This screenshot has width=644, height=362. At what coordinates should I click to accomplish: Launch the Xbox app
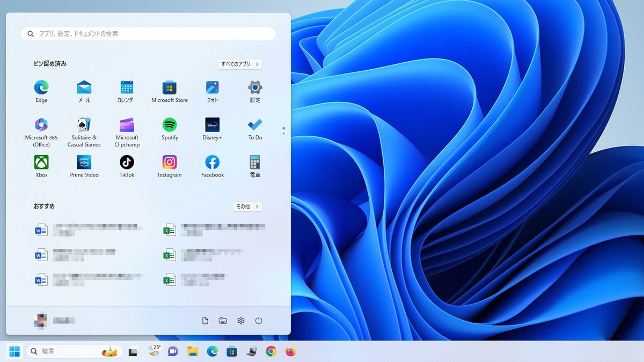pyautogui.click(x=41, y=166)
